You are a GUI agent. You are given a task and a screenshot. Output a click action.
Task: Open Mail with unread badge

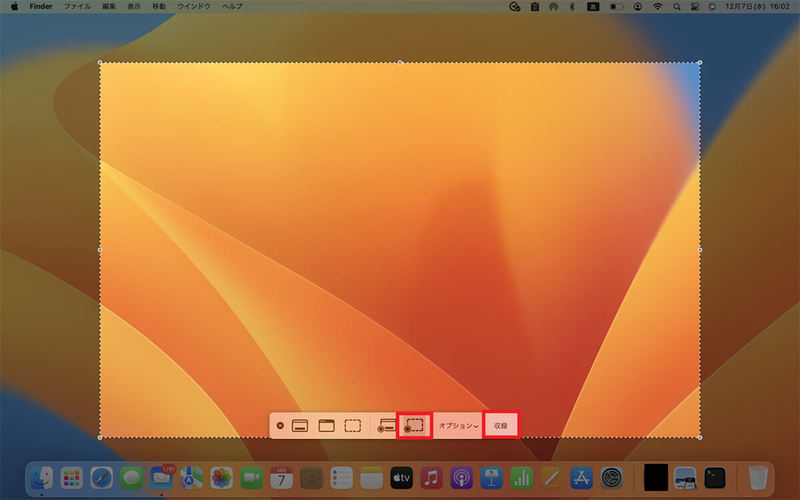pos(162,478)
